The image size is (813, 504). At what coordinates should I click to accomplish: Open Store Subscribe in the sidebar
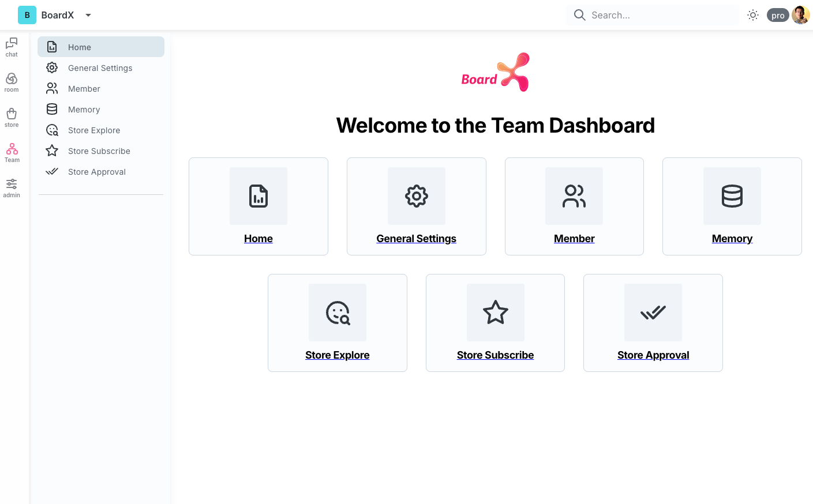pos(101,151)
